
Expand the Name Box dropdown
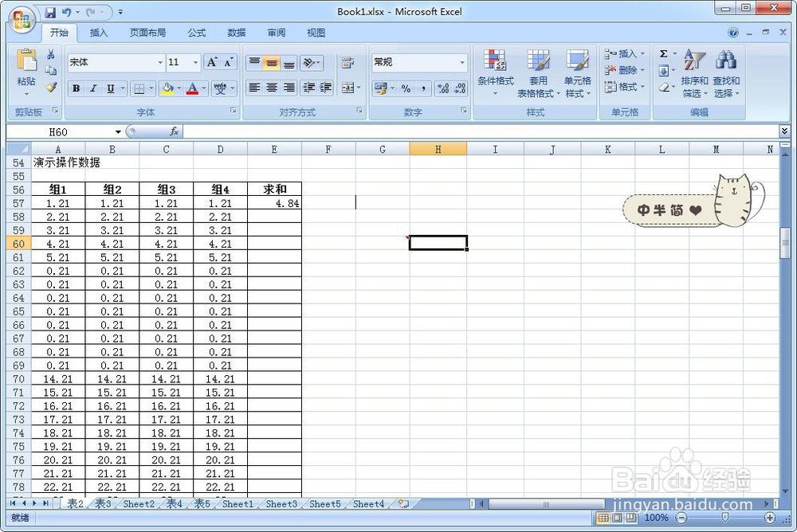tap(118, 132)
